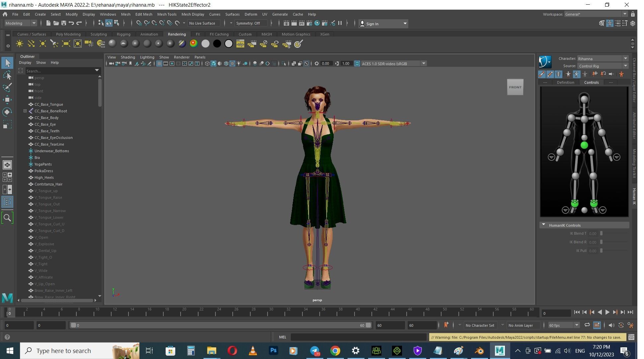The height and width of the screenshot is (359, 644).
Task: Toggle HumanIK Body Part keying mode
Action: (576, 74)
